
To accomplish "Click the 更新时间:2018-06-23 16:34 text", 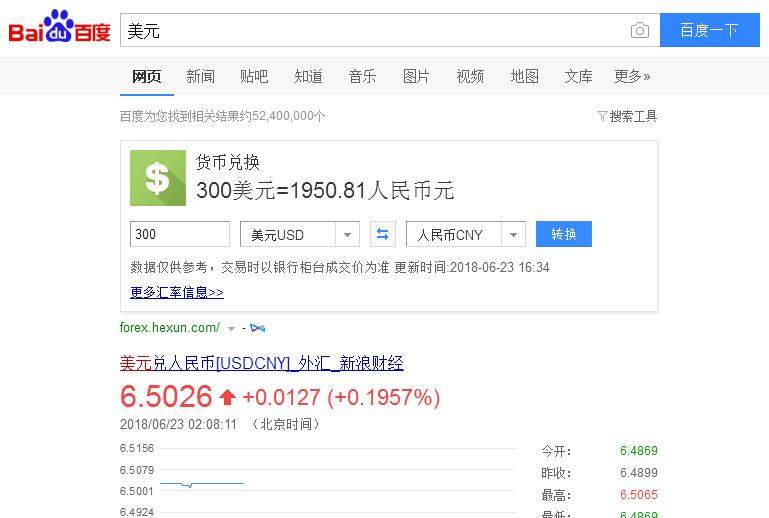I will coord(472,267).
